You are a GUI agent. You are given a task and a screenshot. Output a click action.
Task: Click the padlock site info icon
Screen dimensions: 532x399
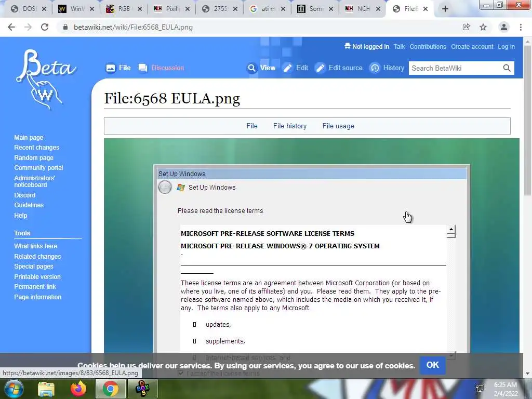coord(65,27)
